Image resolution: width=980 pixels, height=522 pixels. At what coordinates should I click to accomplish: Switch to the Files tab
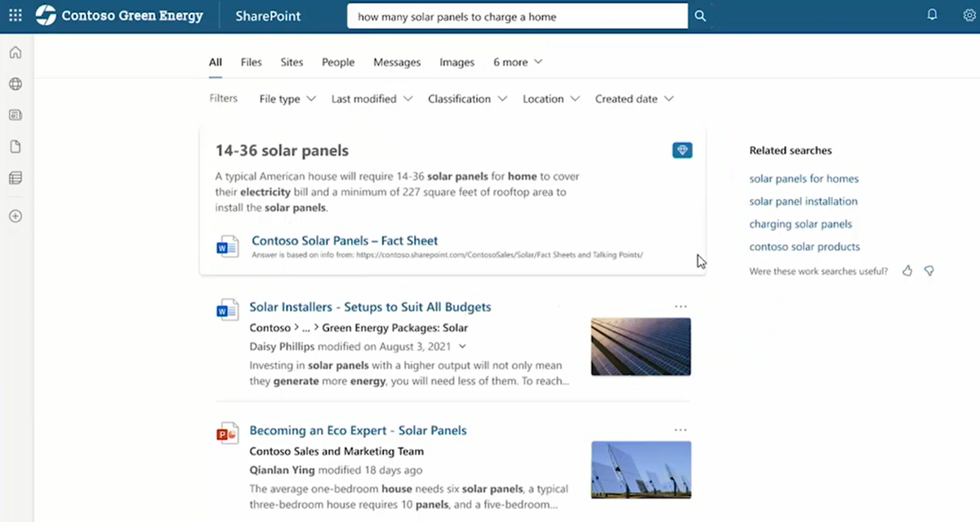click(x=251, y=62)
